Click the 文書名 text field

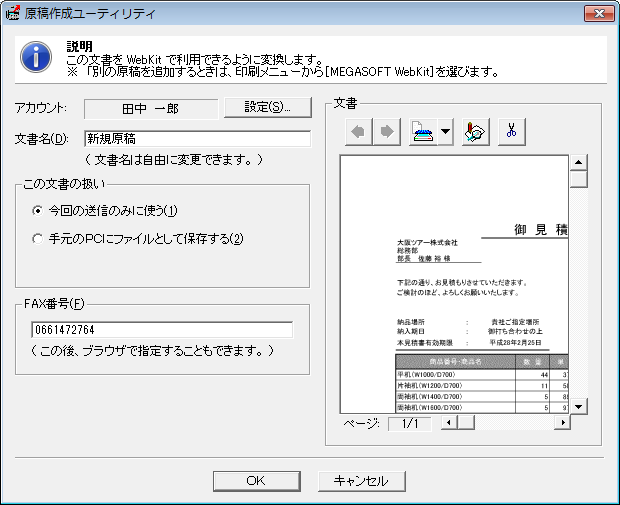coord(197,139)
